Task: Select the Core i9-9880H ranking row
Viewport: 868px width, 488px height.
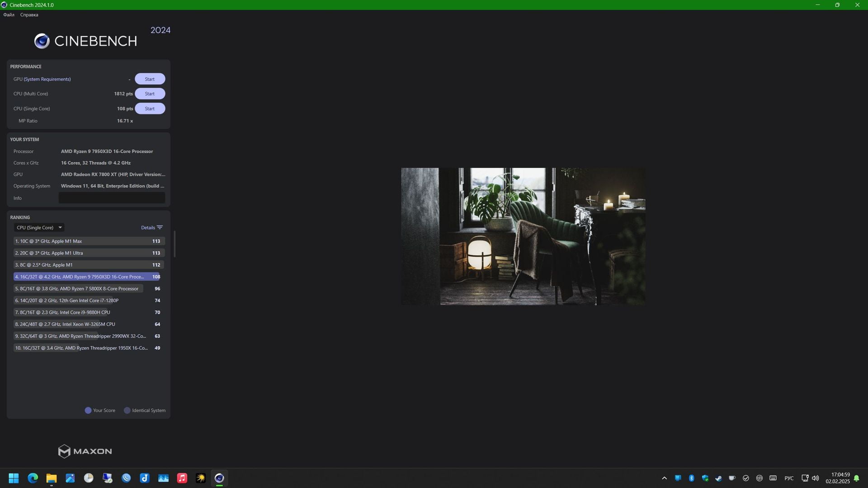Action: coord(89,312)
